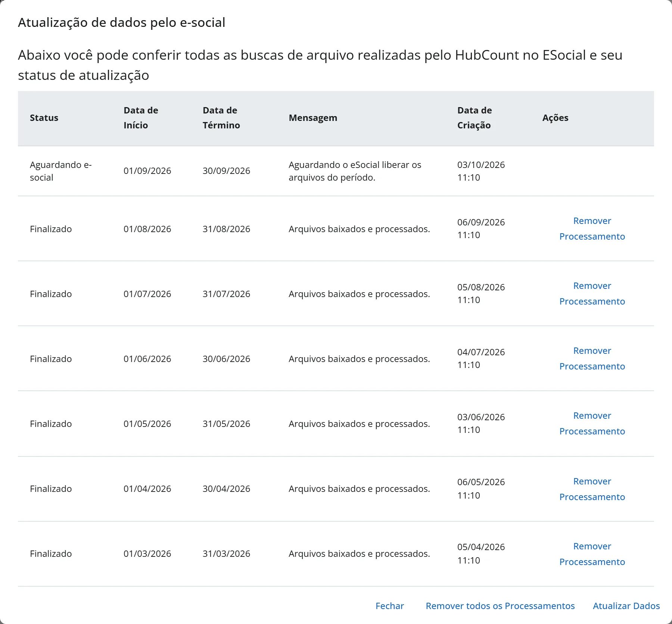Image resolution: width=672 pixels, height=624 pixels.
Task: Remove processing for period 01/06/2026
Action: (592, 358)
